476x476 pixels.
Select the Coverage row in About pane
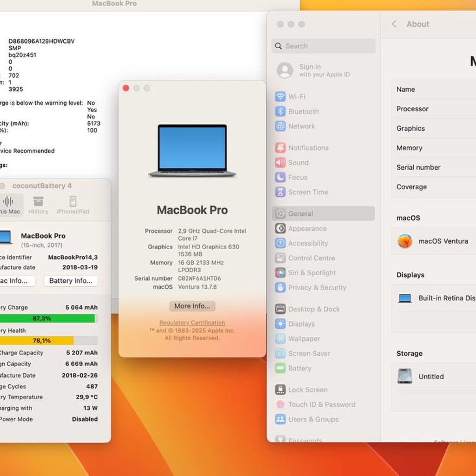tap(435, 187)
